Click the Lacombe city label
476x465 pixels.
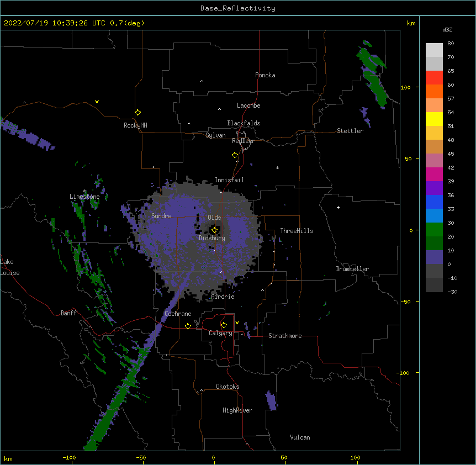(x=248, y=105)
